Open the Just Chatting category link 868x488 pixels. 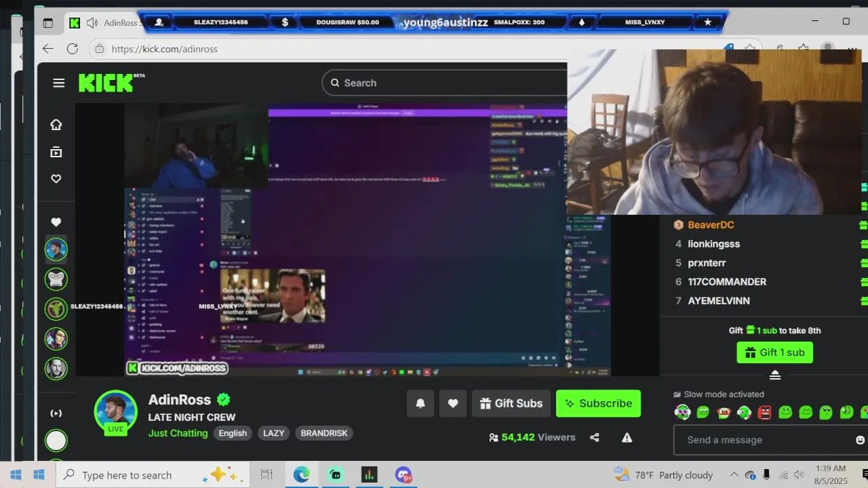[178, 433]
